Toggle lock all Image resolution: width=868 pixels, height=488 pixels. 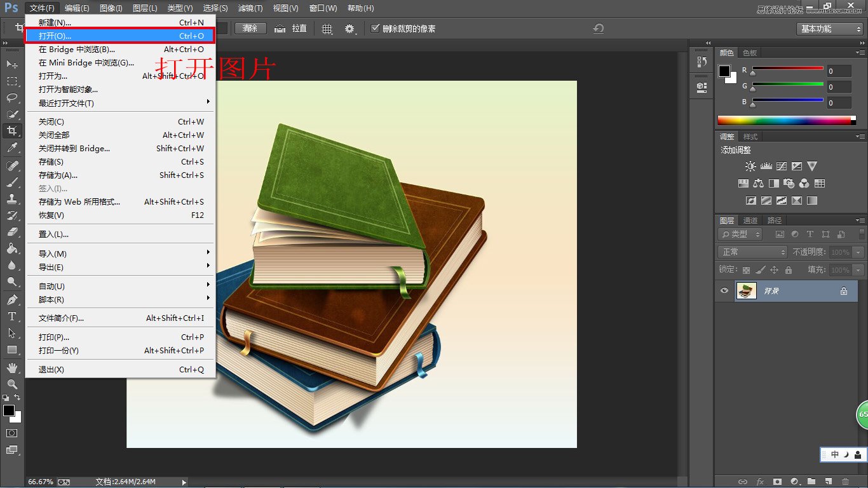tap(788, 270)
